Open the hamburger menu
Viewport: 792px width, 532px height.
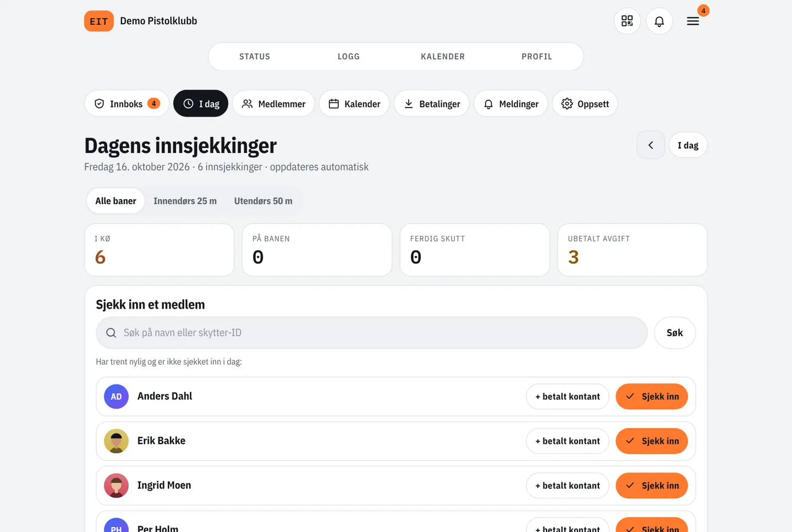click(x=693, y=21)
